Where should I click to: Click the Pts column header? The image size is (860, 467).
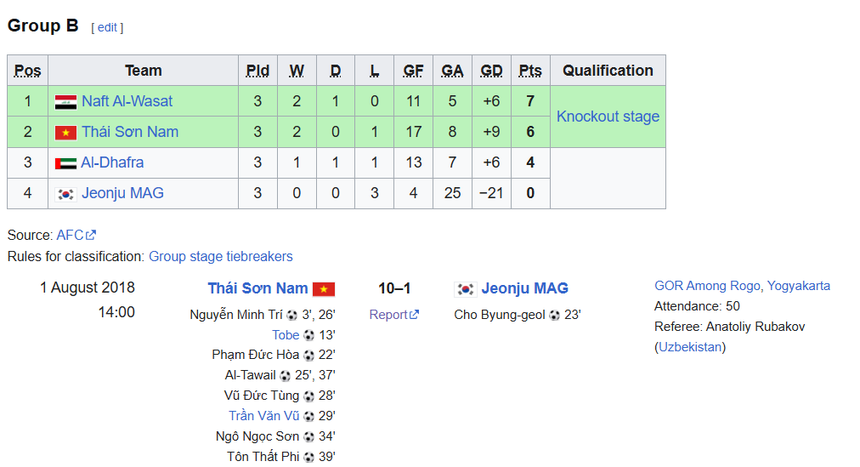click(530, 71)
